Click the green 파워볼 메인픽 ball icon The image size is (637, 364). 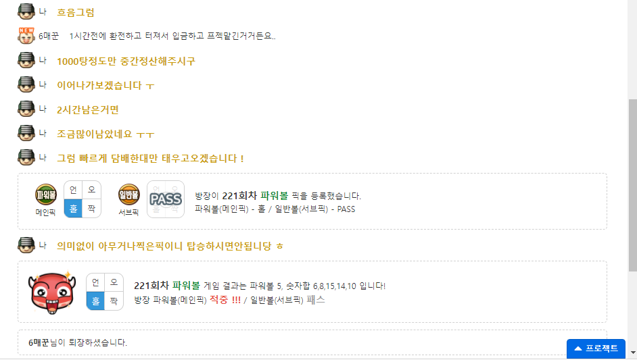pos(46,194)
